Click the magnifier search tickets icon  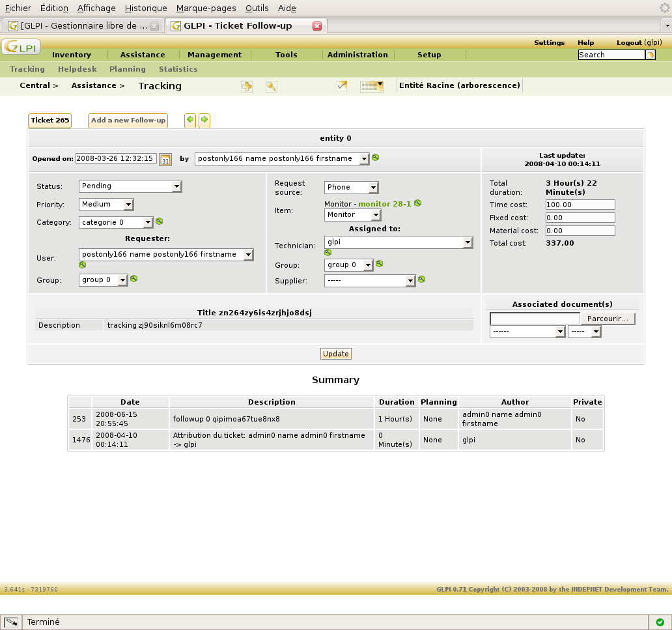pyautogui.click(x=272, y=86)
